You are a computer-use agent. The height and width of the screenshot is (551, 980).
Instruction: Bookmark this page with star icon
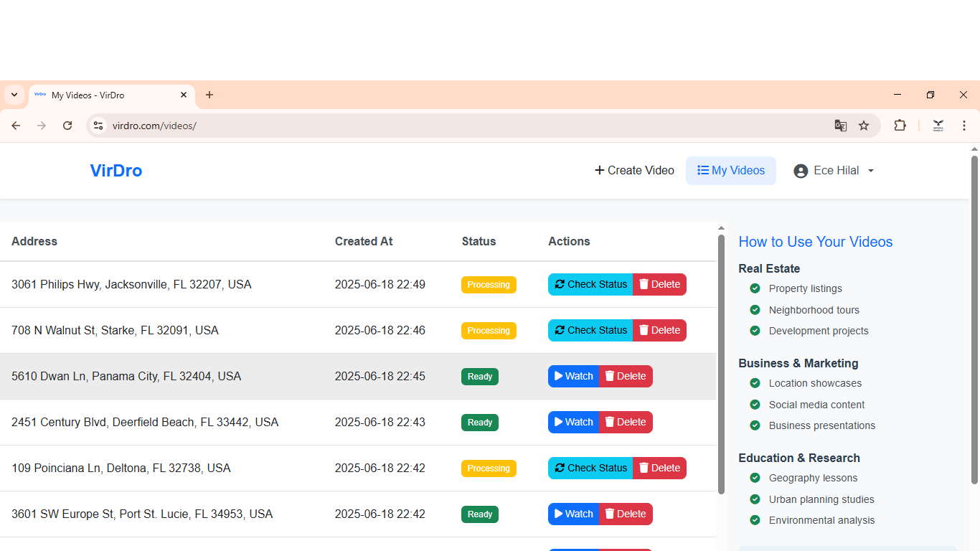[864, 126]
